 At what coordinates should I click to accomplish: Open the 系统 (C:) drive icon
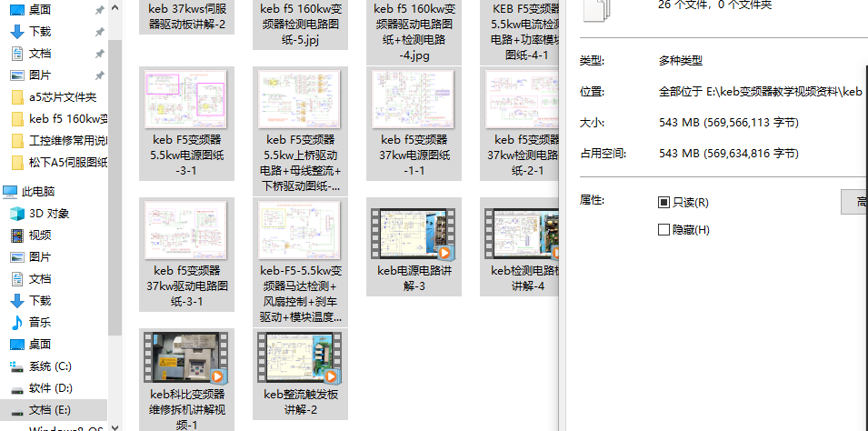click(17, 366)
